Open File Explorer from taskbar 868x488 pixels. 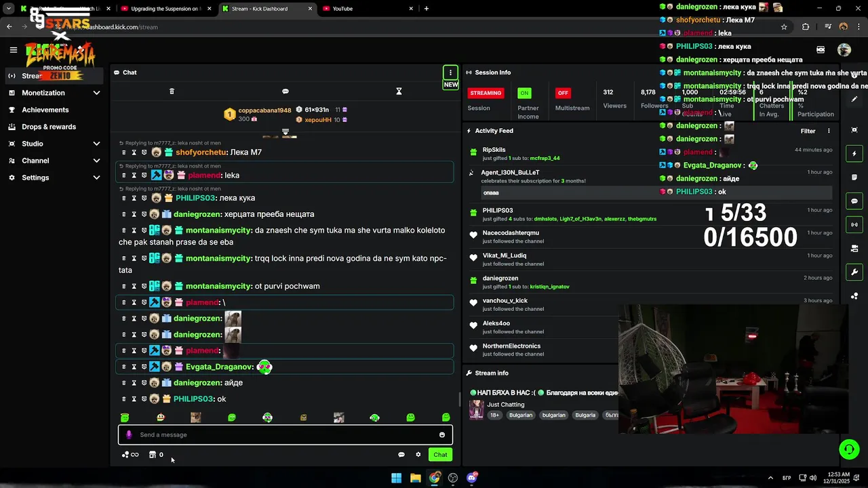[x=415, y=478]
